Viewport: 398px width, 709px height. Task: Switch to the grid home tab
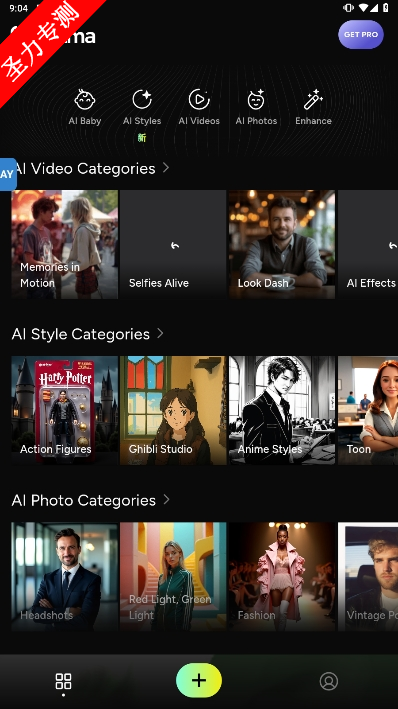[x=63, y=681]
